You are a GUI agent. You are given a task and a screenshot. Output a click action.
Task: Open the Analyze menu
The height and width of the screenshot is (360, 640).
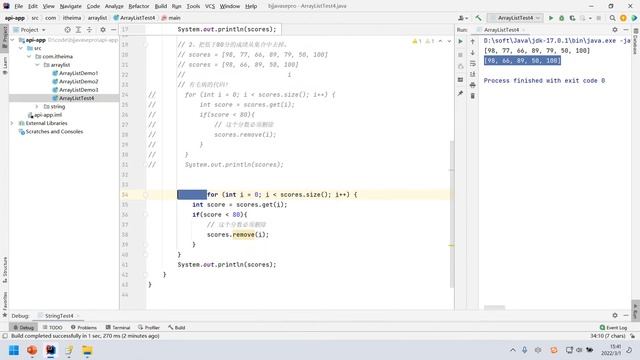click(114, 6)
